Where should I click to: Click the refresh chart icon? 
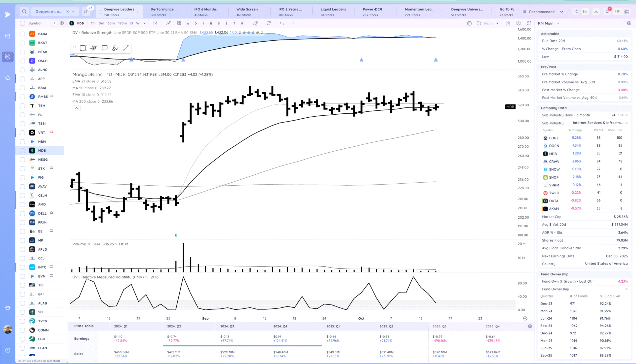[x=269, y=23]
